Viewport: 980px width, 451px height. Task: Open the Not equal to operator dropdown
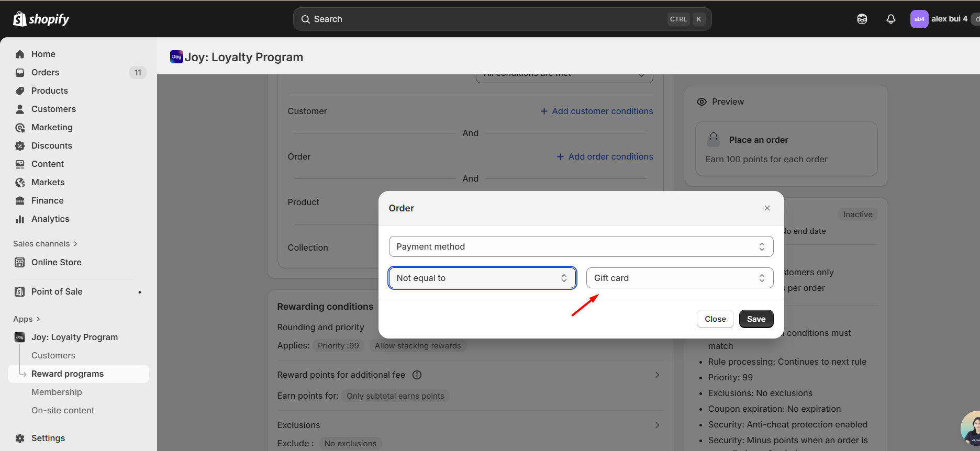coord(482,278)
